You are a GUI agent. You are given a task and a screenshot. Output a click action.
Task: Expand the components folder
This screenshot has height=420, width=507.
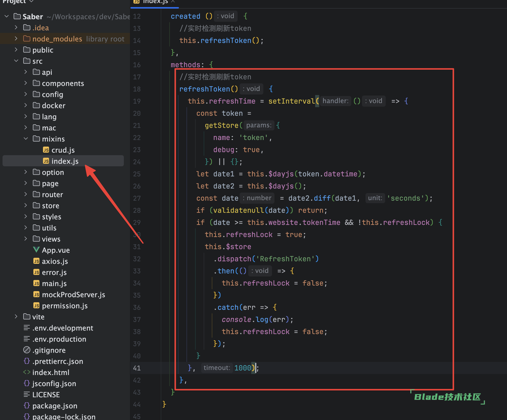[x=26, y=83]
